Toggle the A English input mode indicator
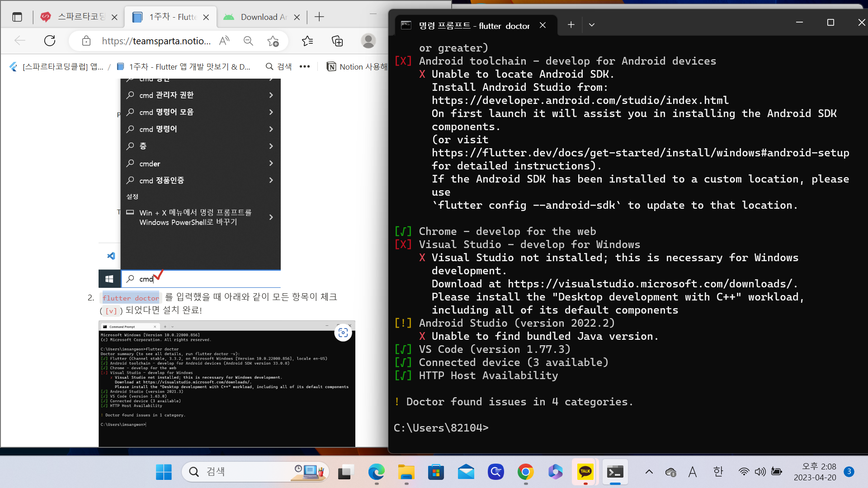Viewport: 868px width, 488px height. click(x=693, y=472)
